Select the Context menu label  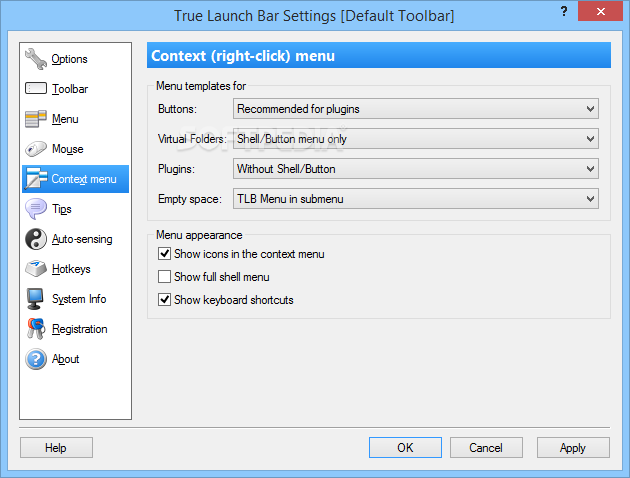(84, 179)
